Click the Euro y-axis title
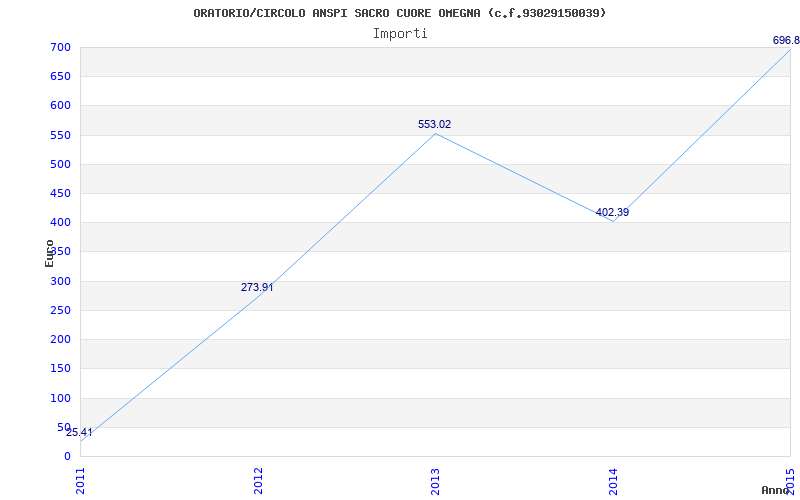 (49, 253)
